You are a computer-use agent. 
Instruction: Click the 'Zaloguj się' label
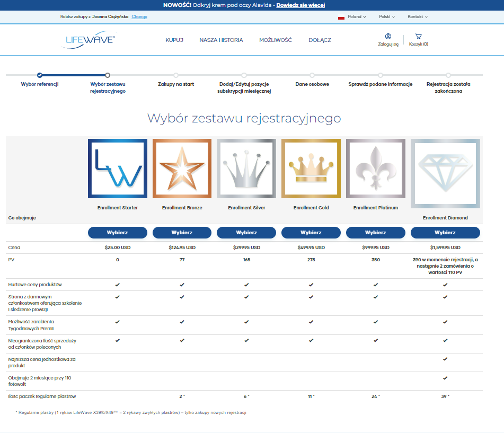[x=388, y=45]
